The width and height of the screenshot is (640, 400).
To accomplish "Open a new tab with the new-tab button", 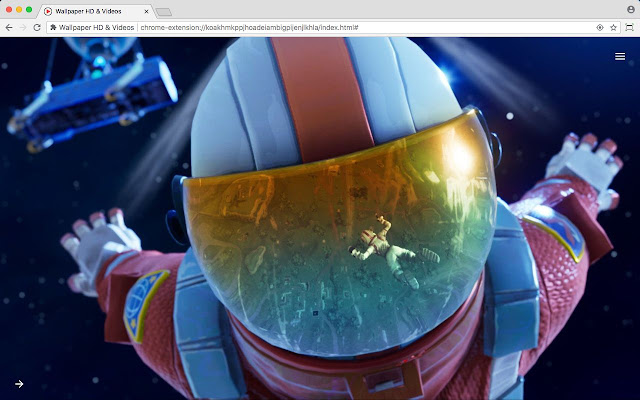I will (x=164, y=12).
